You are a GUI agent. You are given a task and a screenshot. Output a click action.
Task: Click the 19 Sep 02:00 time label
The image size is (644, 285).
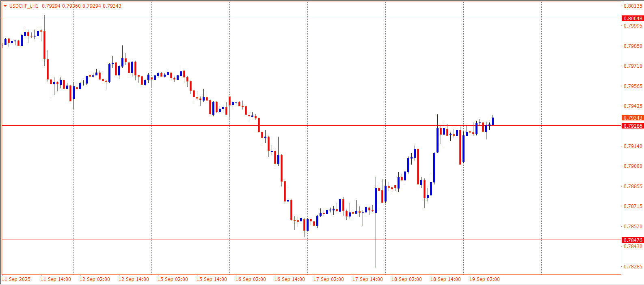pyautogui.click(x=484, y=279)
